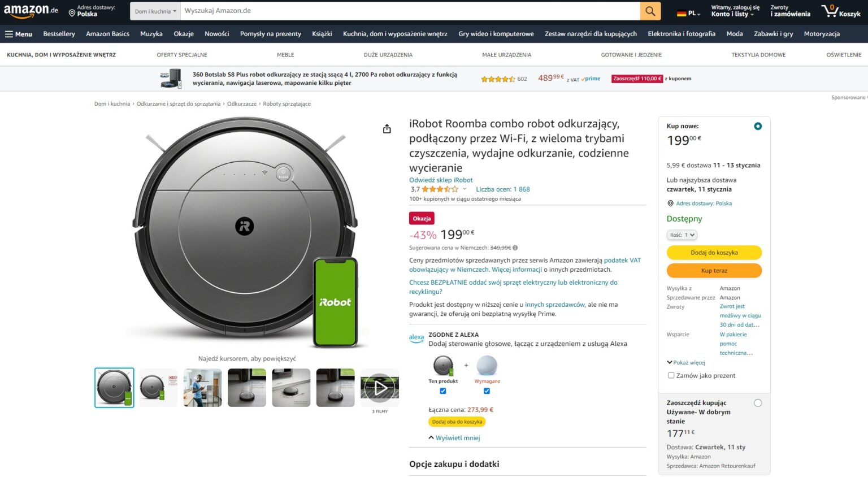The image size is (868, 477).
Task: Select the Używane w dobrym stanie option
Action: 758,403
